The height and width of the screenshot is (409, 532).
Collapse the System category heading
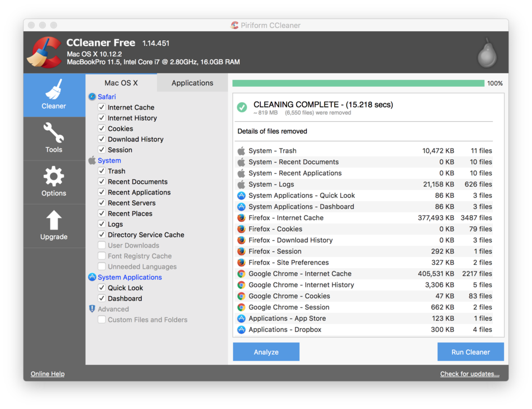(x=110, y=160)
